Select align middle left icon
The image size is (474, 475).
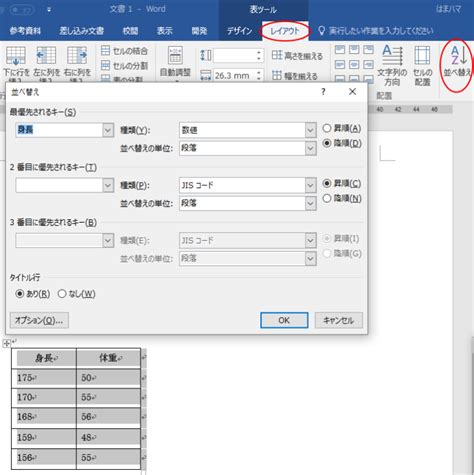point(340,64)
